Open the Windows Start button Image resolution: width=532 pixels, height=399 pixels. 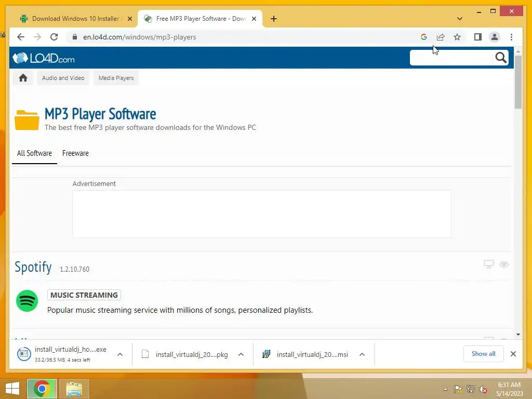12,389
